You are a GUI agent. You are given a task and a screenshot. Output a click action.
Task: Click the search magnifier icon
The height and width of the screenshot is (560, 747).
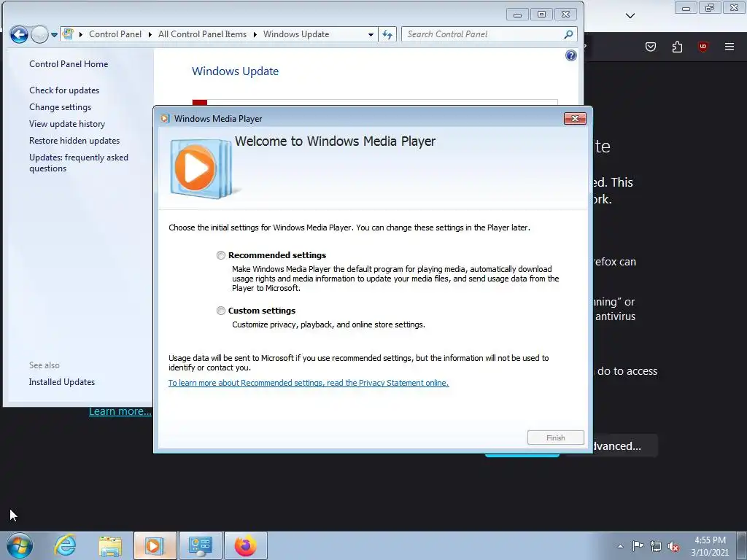tap(568, 34)
